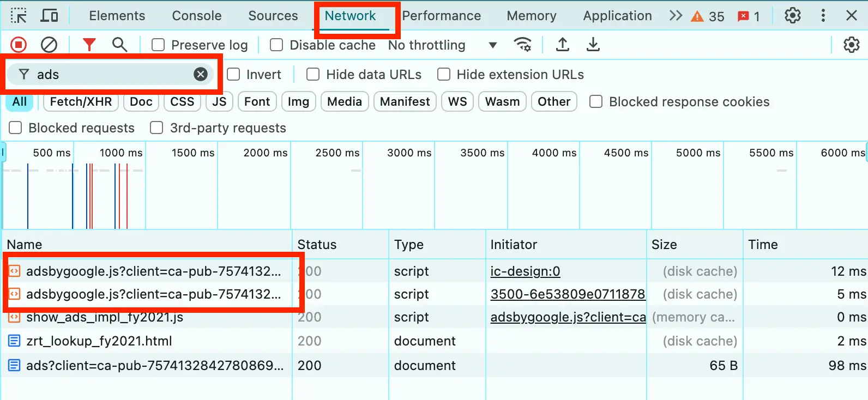868x400 pixels.
Task: Show more DevTools tabs chevron
Action: (x=676, y=16)
